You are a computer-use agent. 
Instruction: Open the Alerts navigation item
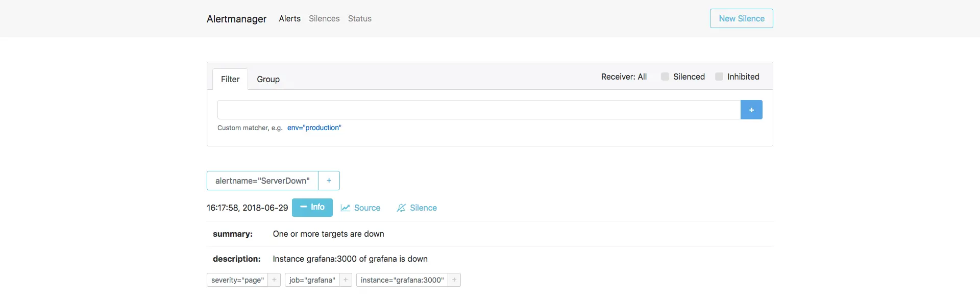click(x=289, y=18)
